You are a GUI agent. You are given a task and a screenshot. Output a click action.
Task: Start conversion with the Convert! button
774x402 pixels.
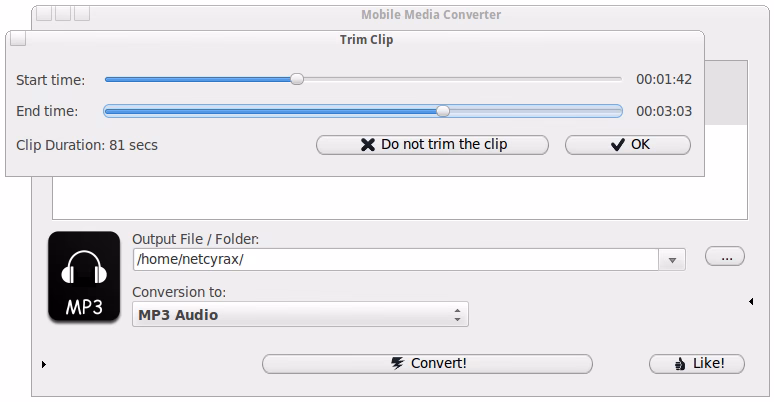point(427,363)
